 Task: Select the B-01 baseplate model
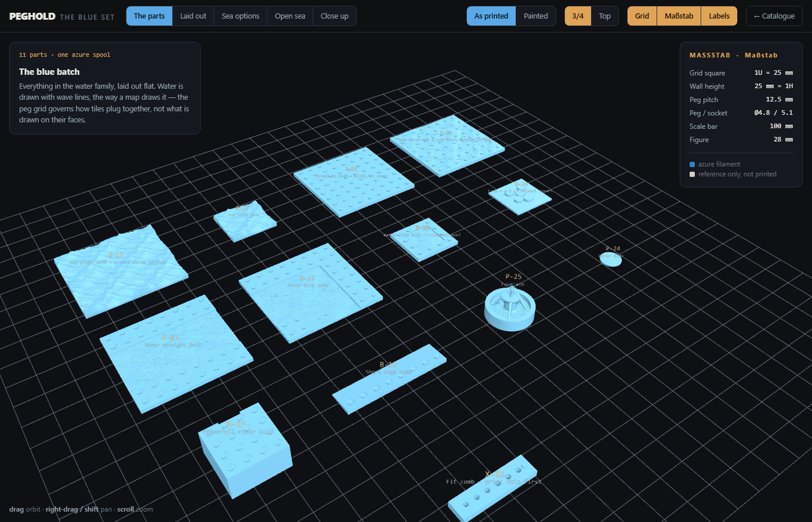[354, 181]
